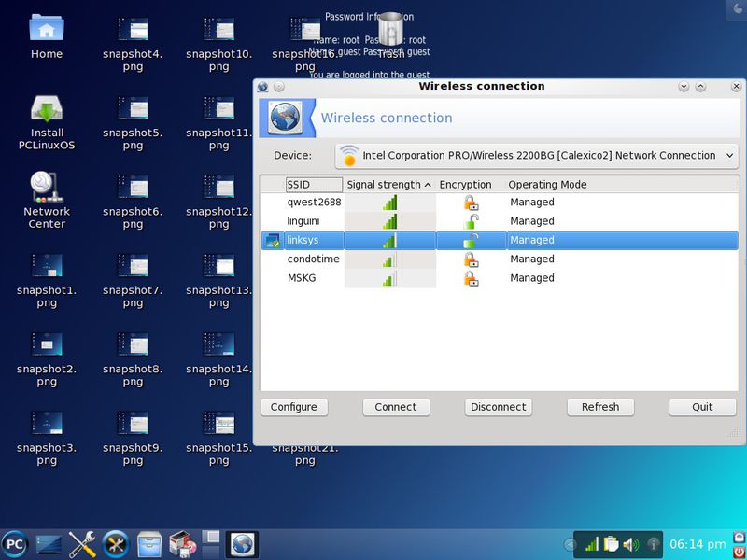Open the Home desktop folder
Screen dimensions: 747x560
click(47, 36)
